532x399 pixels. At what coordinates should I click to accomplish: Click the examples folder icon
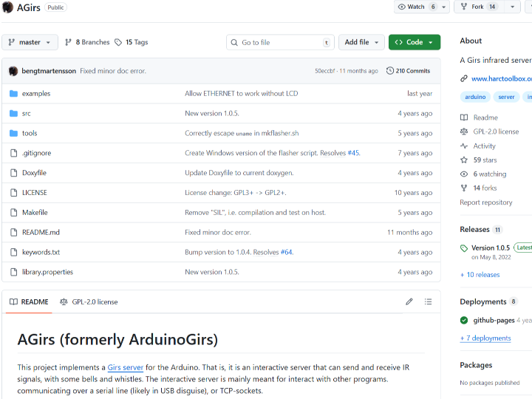tap(13, 94)
